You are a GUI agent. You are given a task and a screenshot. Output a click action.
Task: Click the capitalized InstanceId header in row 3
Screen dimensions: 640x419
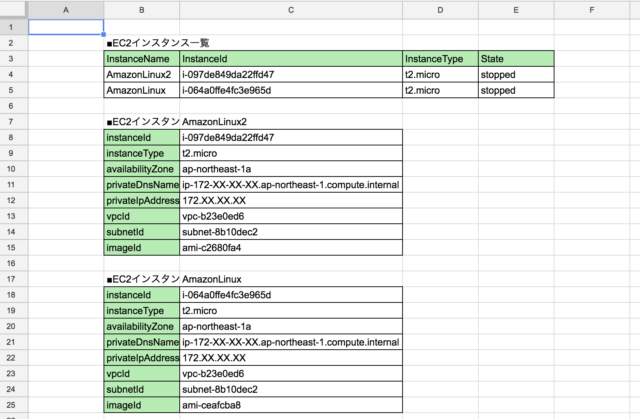(x=291, y=59)
